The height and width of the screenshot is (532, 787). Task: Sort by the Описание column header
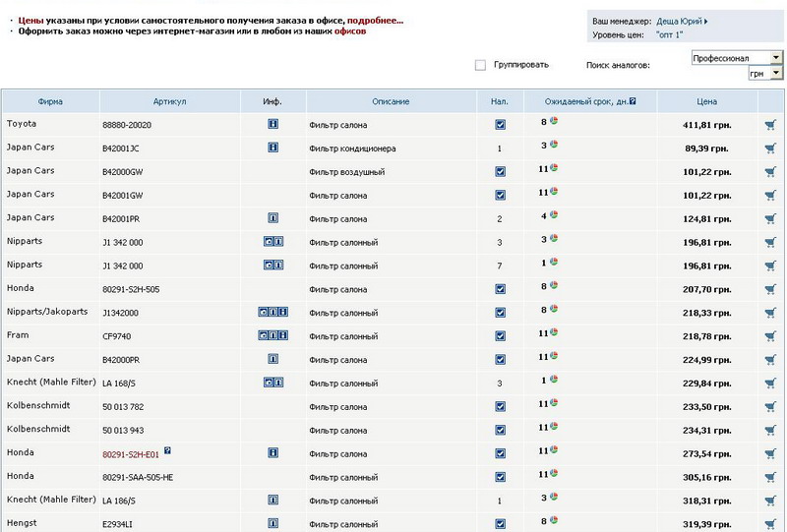click(391, 101)
